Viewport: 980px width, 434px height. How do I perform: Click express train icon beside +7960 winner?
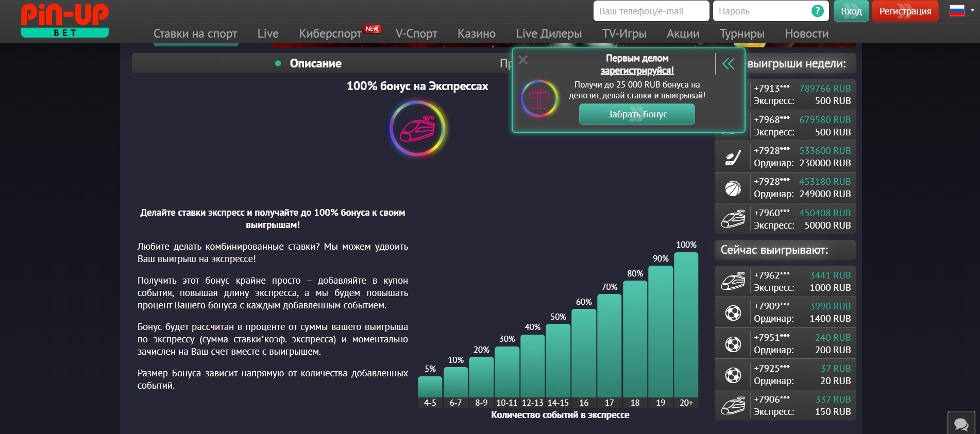pyautogui.click(x=733, y=219)
